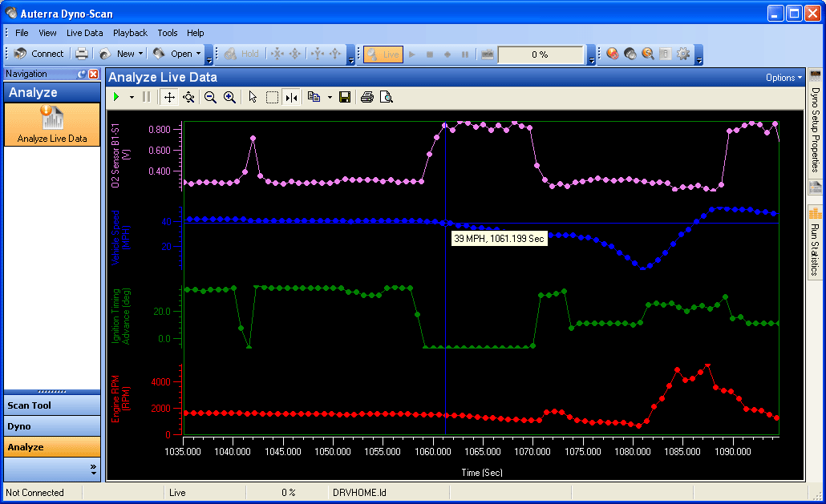Print the chart via the printer icon
This screenshot has height=504, width=826.
click(x=366, y=97)
